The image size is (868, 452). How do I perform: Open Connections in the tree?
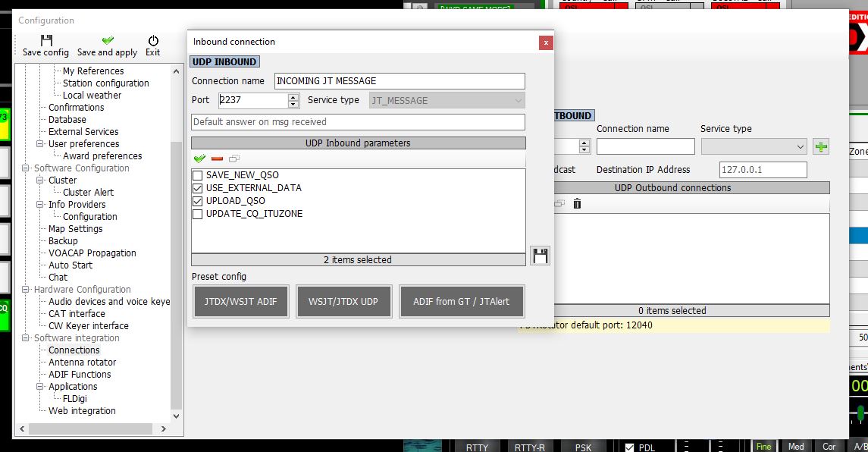click(74, 350)
